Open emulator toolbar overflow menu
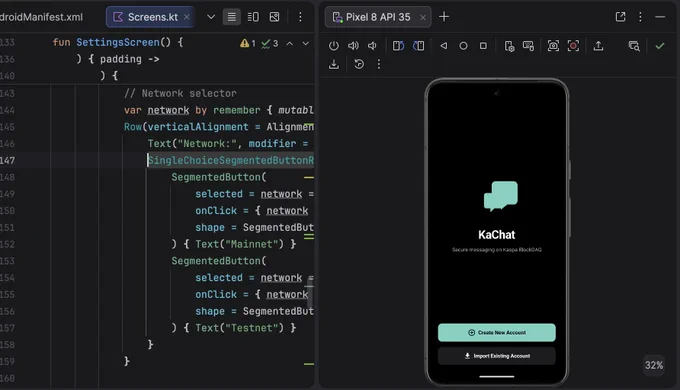 click(x=379, y=64)
